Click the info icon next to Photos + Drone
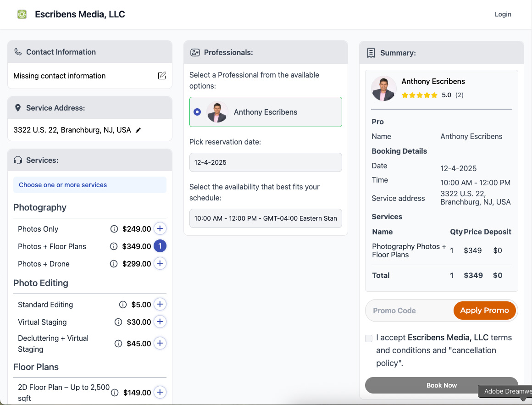532x405 pixels. point(113,263)
